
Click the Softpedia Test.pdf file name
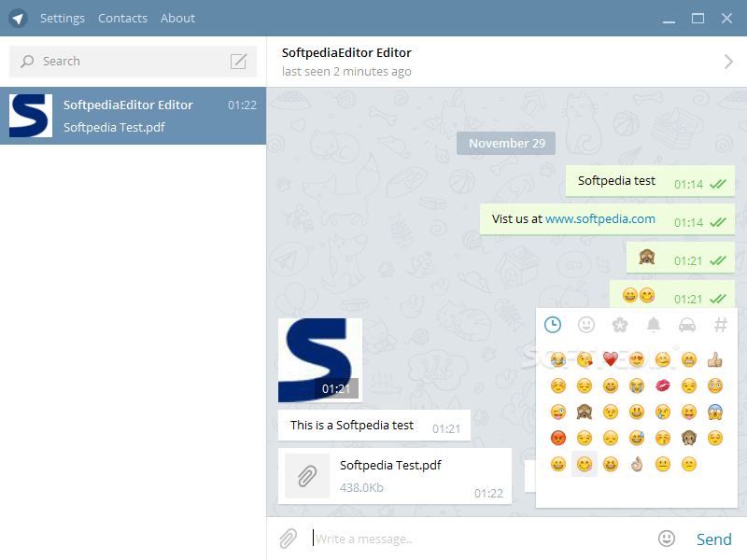(390, 465)
